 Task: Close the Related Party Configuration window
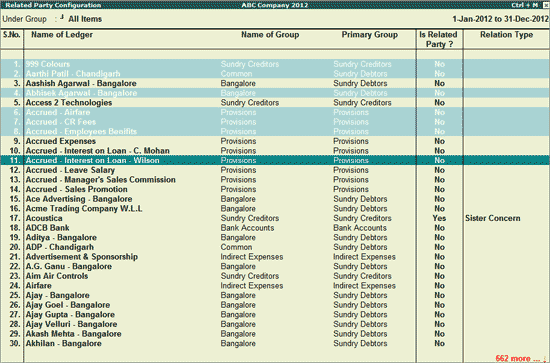(x=546, y=5)
